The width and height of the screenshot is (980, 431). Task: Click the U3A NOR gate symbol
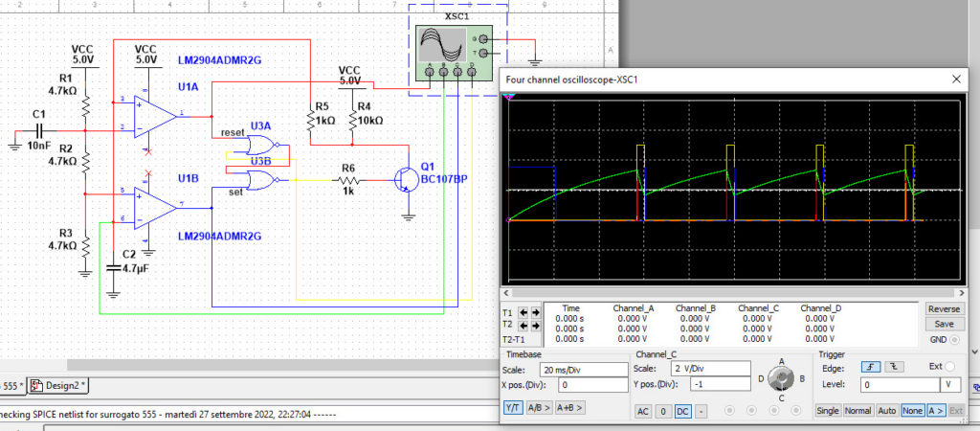[258, 145]
